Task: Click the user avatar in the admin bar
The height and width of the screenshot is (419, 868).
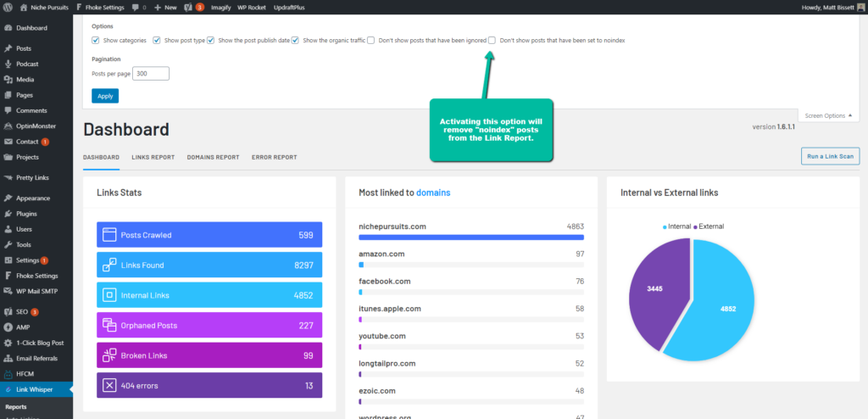Action: click(x=860, y=8)
